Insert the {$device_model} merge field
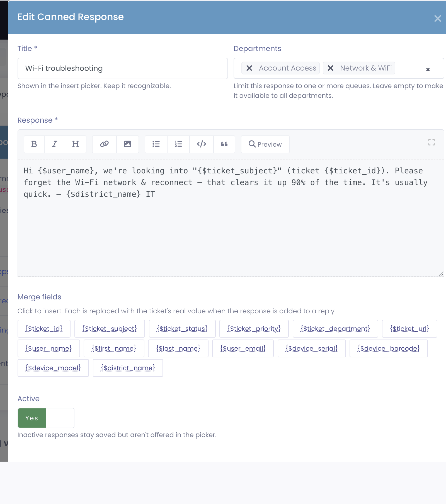Viewport: 446px width, 504px height. 53,368
